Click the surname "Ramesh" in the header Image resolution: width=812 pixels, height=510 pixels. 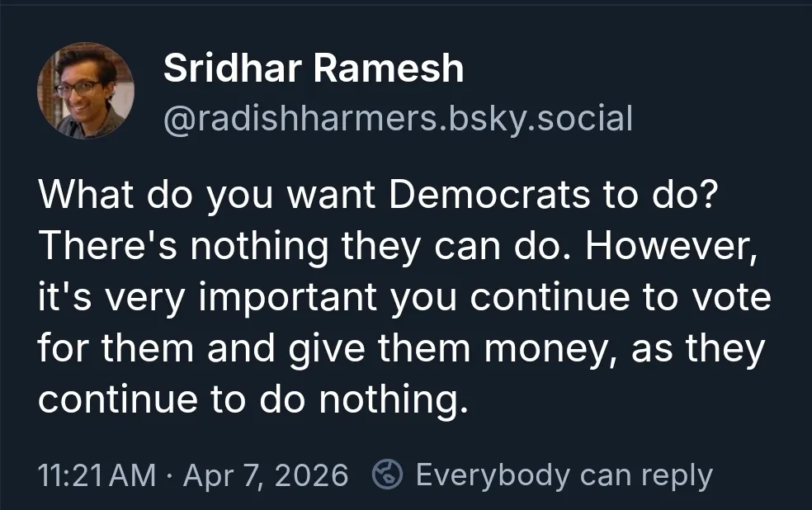coord(388,68)
